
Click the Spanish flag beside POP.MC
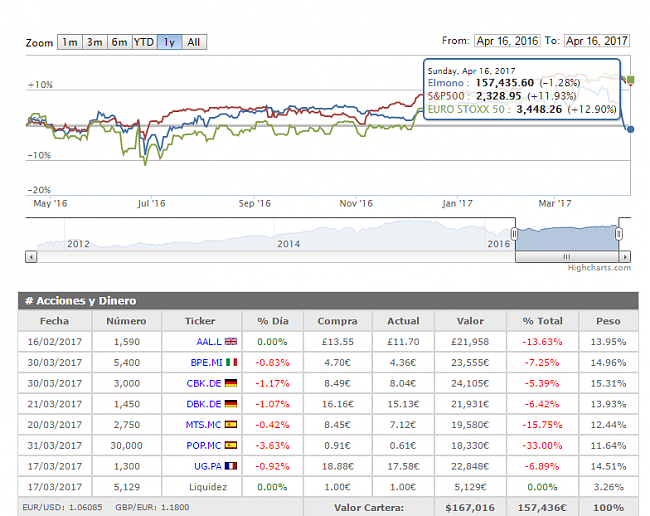231,445
